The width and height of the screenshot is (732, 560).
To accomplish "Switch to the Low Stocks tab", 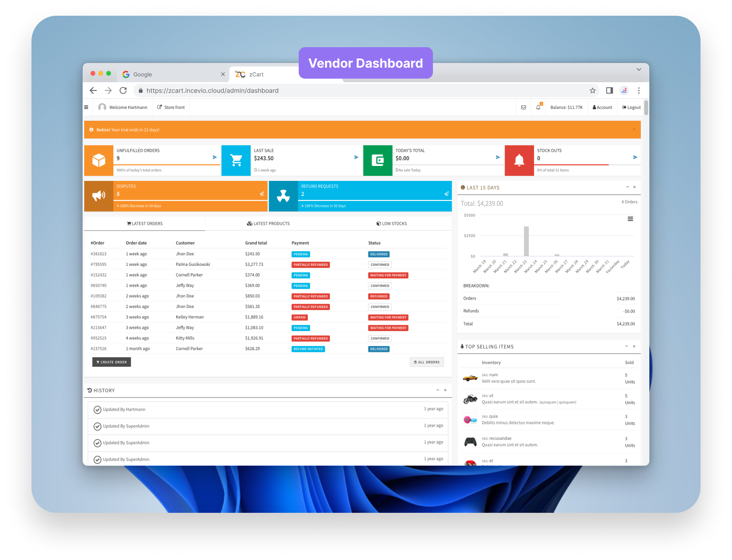I will 392,224.
